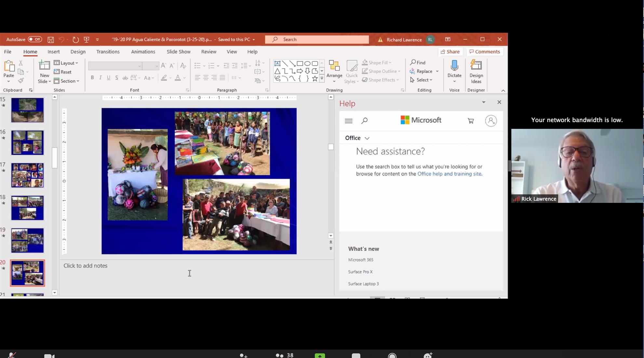644x358 pixels.
Task: Click the magnifier icon in Help pane
Action: click(364, 121)
